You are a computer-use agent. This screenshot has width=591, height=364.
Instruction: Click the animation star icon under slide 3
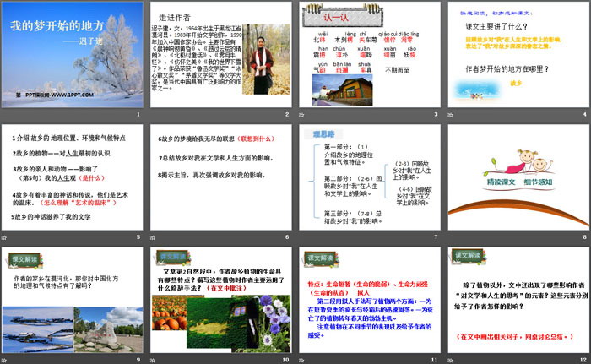click(301, 115)
